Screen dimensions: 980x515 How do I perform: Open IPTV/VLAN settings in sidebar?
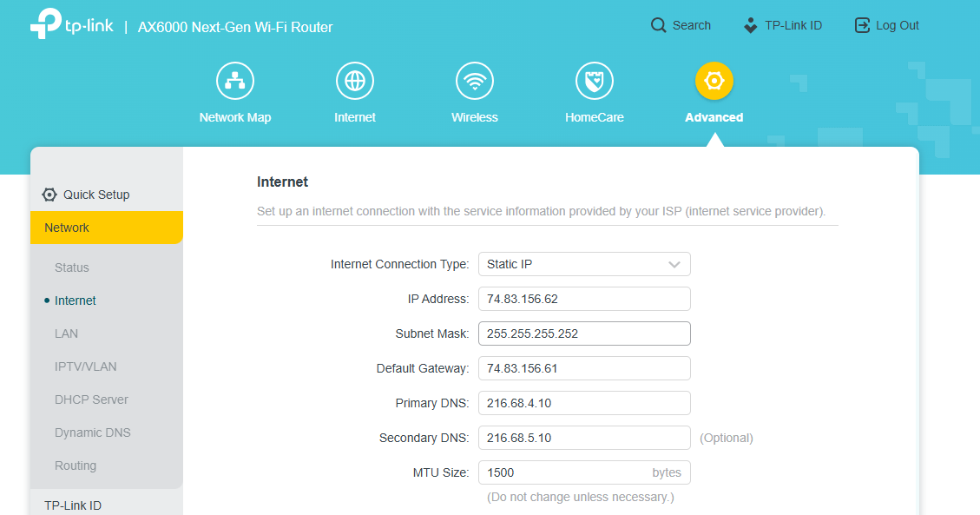pos(86,366)
